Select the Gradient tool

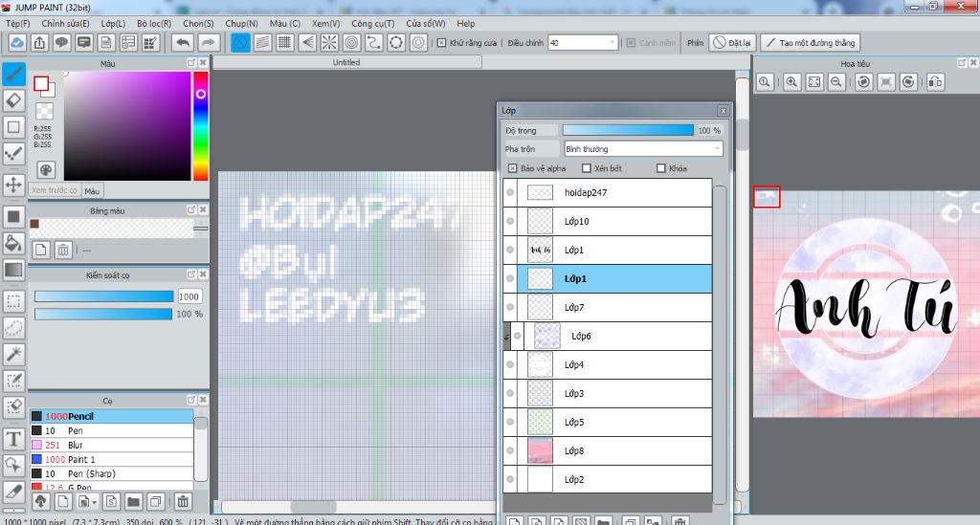pos(13,270)
